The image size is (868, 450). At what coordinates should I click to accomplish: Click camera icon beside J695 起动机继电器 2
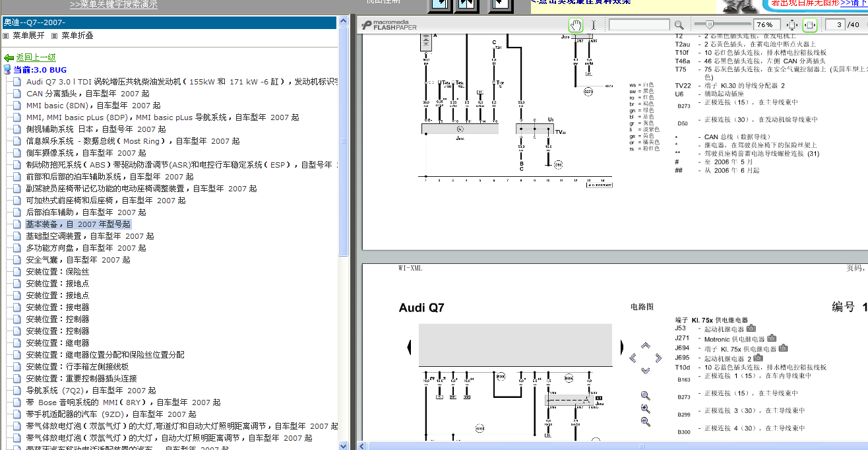click(x=758, y=358)
